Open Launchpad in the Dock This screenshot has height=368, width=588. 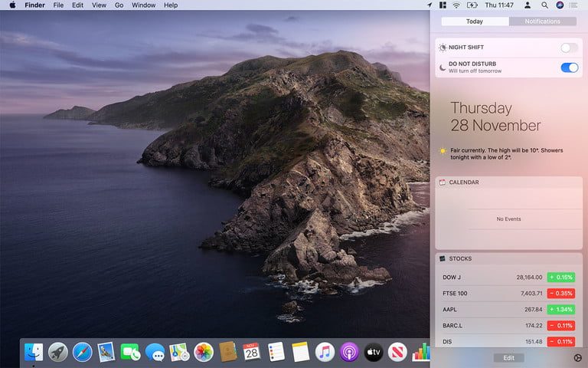coord(58,352)
